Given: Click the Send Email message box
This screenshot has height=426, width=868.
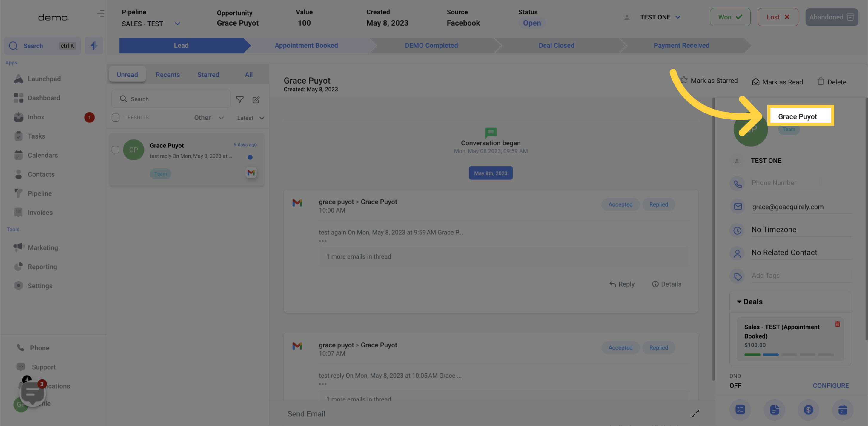Looking at the screenshot, I should tap(485, 414).
